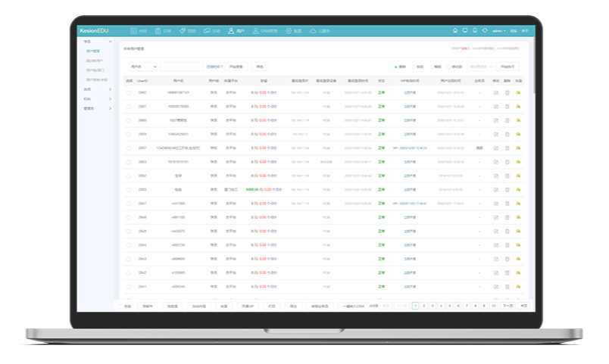Click delete trash icon for user 2861

coord(507,107)
